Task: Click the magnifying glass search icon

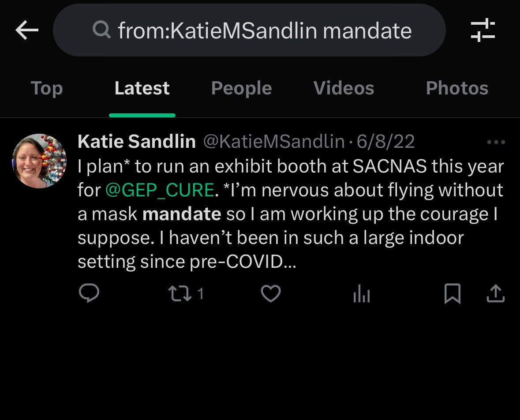Action: tap(102, 30)
